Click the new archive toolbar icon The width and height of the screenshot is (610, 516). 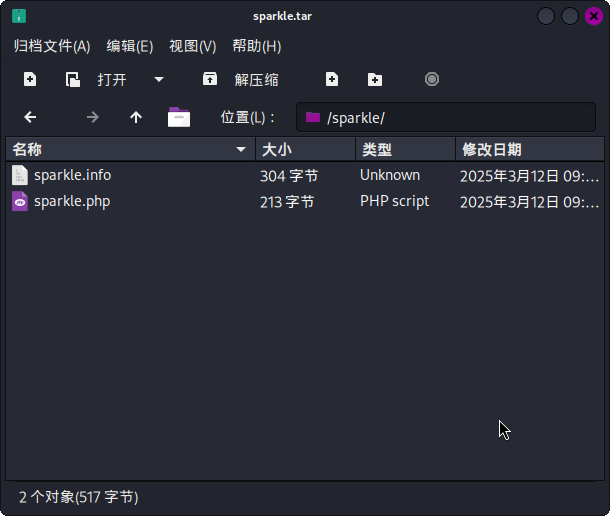(30, 79)
